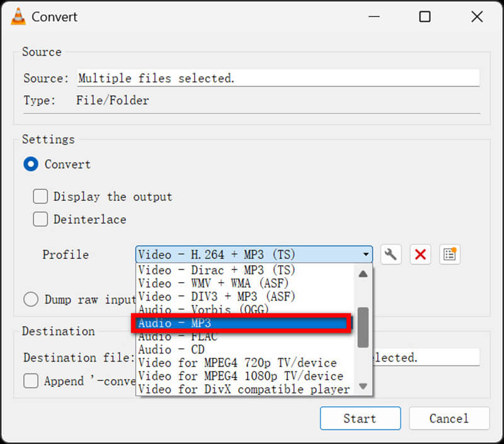Maximize the Convert window
The image size is (504, 444).
pyautogui.click(x=425, y=17)
